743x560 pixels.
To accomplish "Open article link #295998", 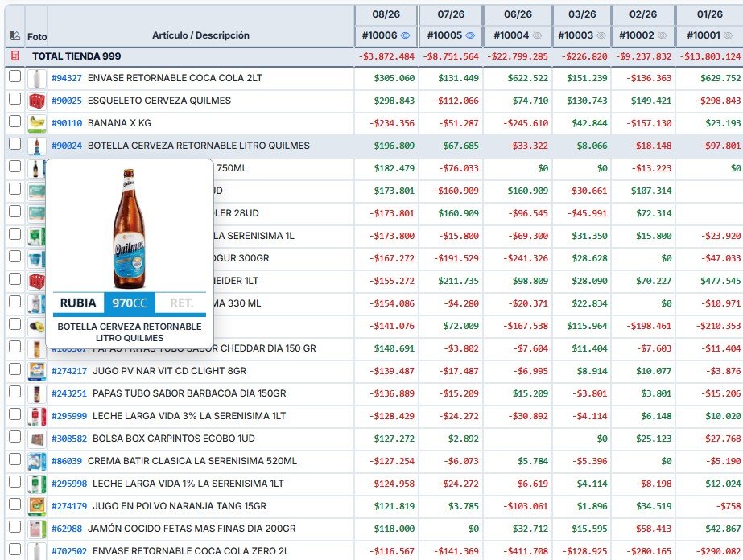I will pos(69,484).
